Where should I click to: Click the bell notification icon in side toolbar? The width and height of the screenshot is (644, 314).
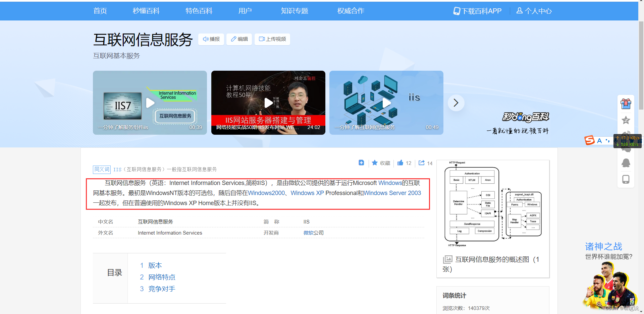coord(626,163)
